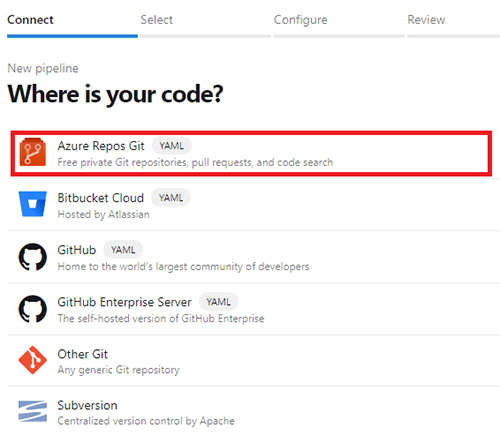Screen dimensions: 500x443
Task: Click the GitHub octocat icon
Action: (x=32, y=257)
